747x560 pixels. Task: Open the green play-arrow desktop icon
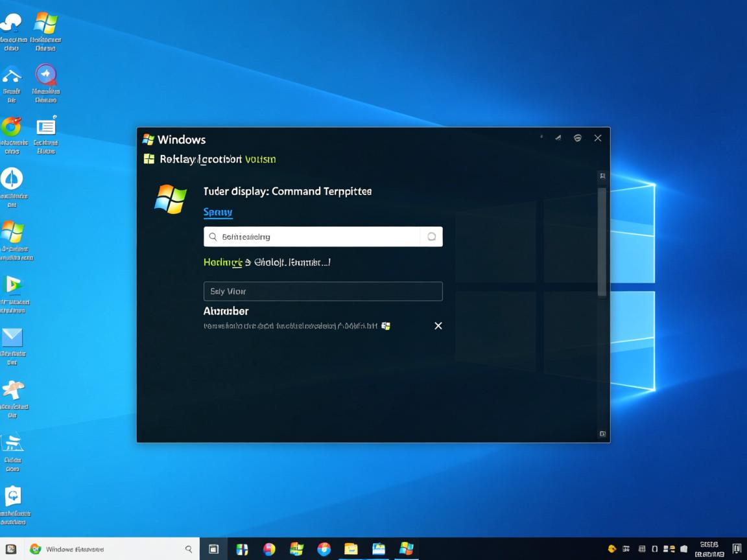[12, 285]
